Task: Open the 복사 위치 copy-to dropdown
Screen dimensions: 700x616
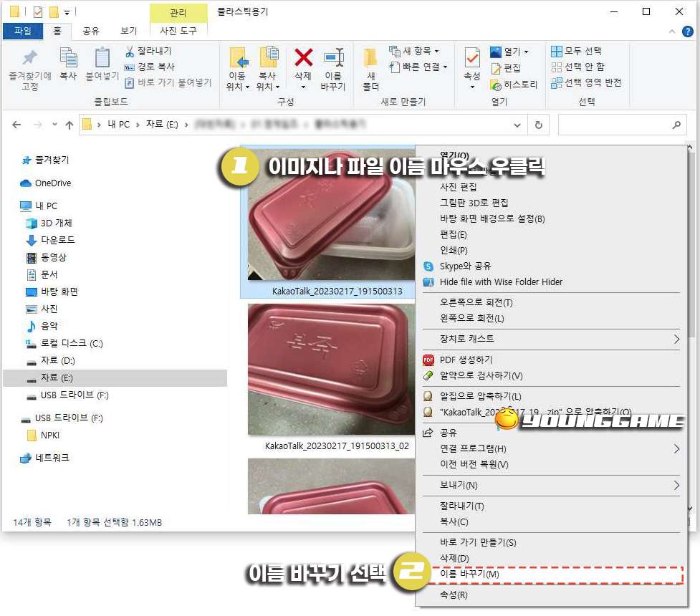Action: 268,69
